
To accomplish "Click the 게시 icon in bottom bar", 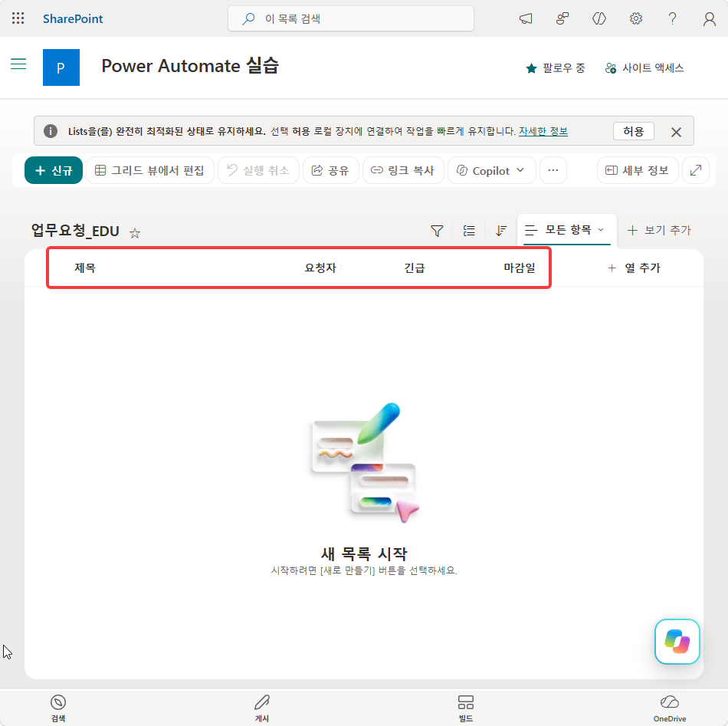I will tap(262, 708).
